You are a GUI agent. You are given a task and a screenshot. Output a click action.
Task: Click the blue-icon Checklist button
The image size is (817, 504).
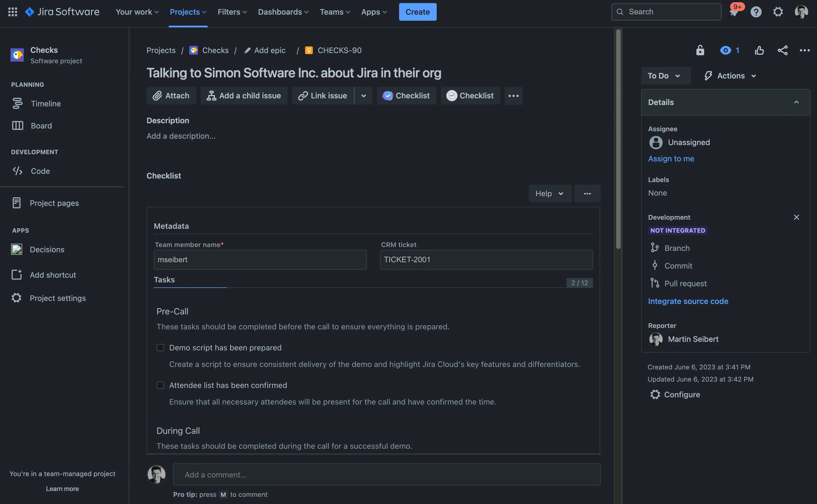click(406, 96)
